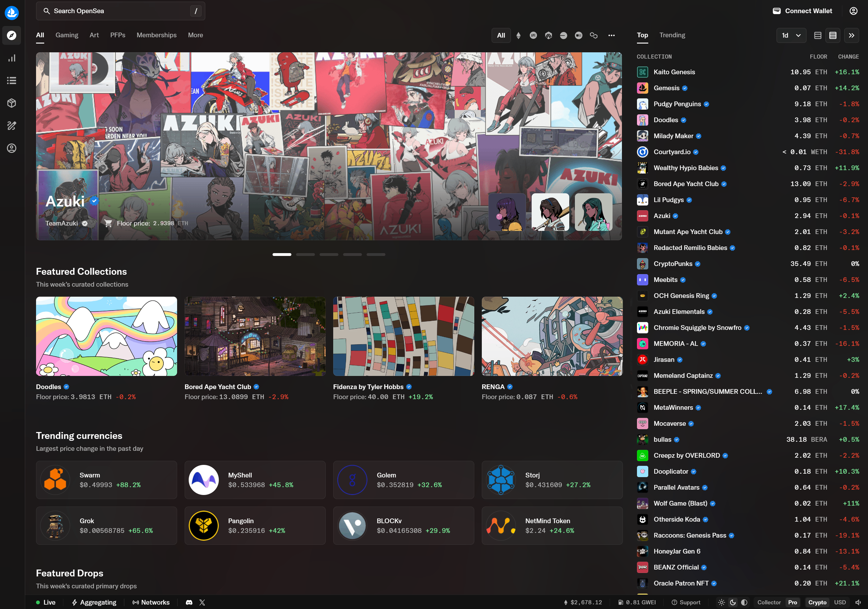Toggle currency display to USD
The image size is (868, 609).
tap(840, 602)
